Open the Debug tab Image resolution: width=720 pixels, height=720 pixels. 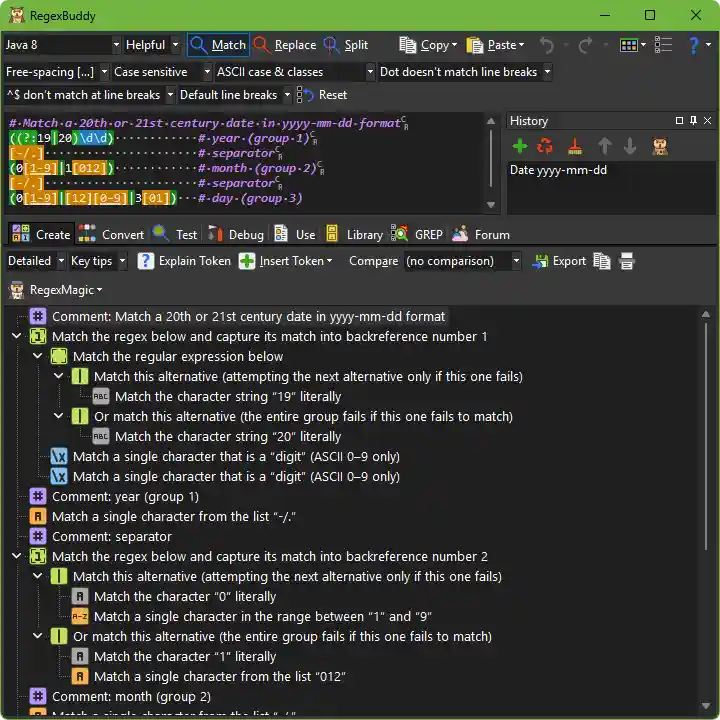[236, 235]
